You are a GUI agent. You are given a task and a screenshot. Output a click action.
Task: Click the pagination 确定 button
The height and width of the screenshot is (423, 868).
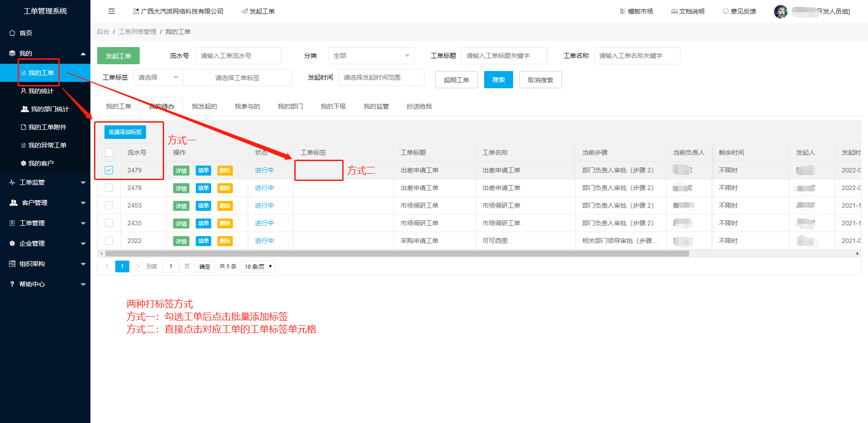coord(205,266)
